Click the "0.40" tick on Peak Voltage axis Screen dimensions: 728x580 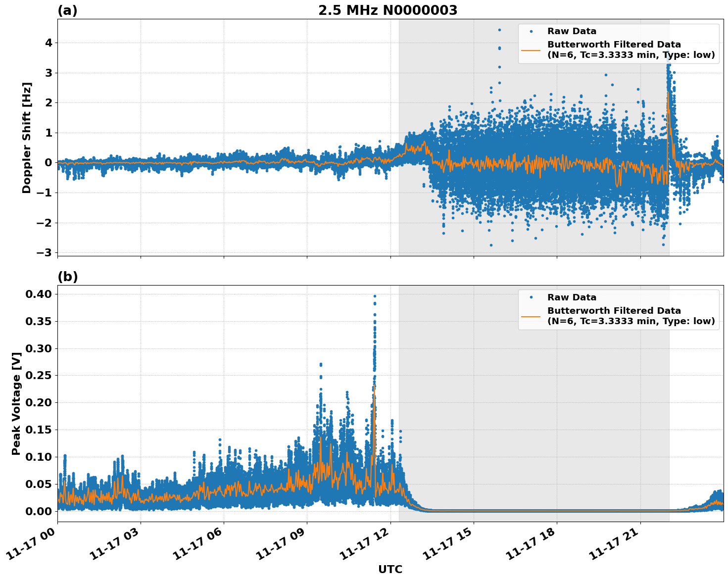[39, 294]
